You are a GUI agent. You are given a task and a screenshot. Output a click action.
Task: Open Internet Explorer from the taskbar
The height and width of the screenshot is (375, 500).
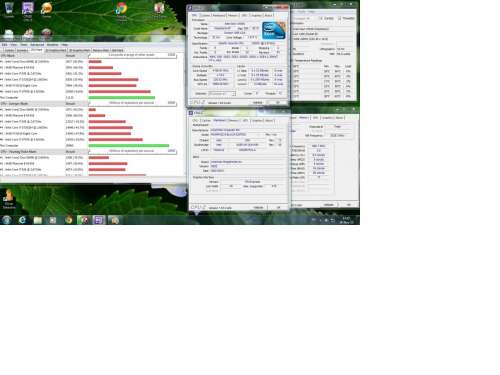point(22,220)
